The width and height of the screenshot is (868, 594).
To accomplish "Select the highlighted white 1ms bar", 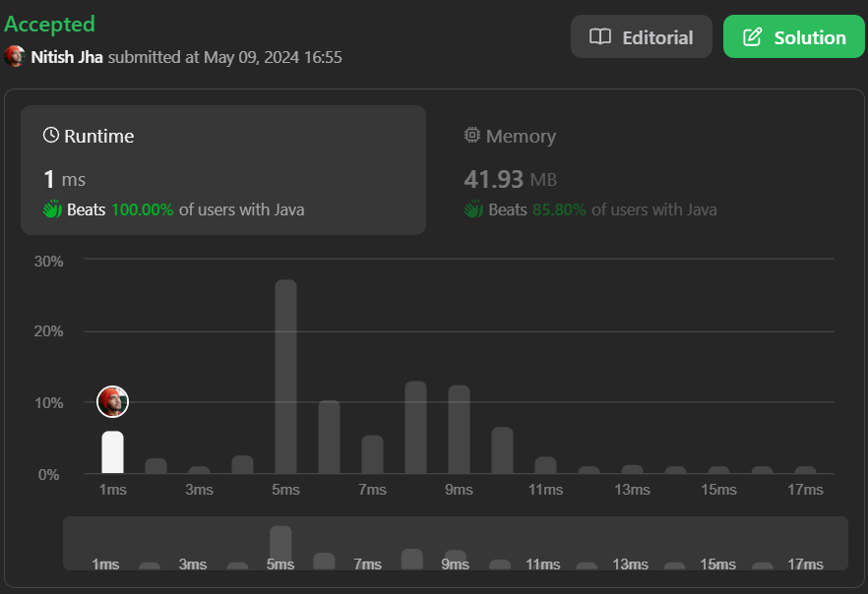I will [113, 452].
